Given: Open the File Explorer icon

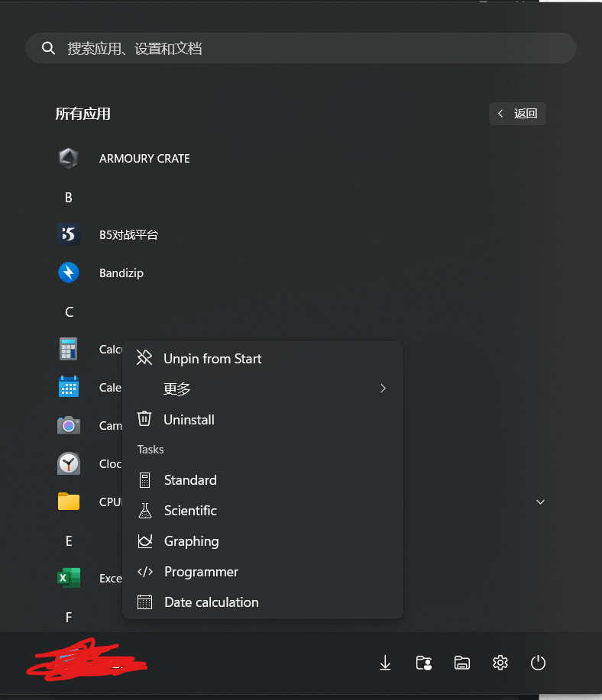Looking at the screenshot, I should tap(461, 663).
